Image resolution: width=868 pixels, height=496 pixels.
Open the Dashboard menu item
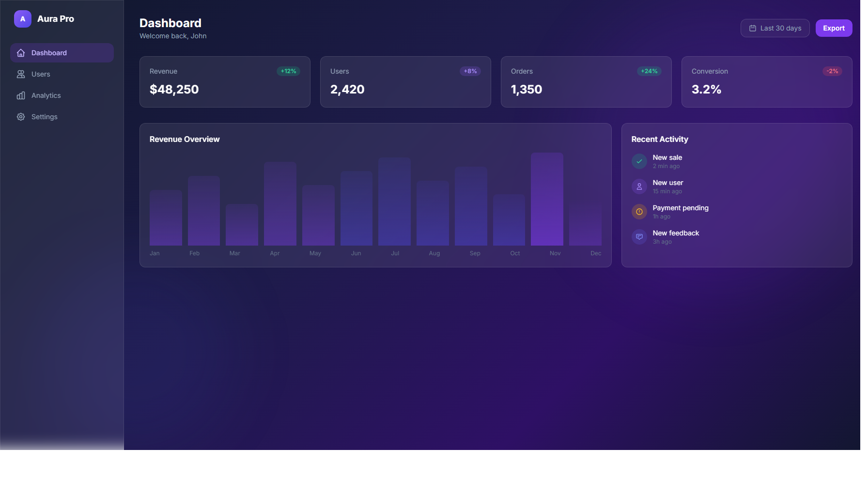(x=62, y=53)
